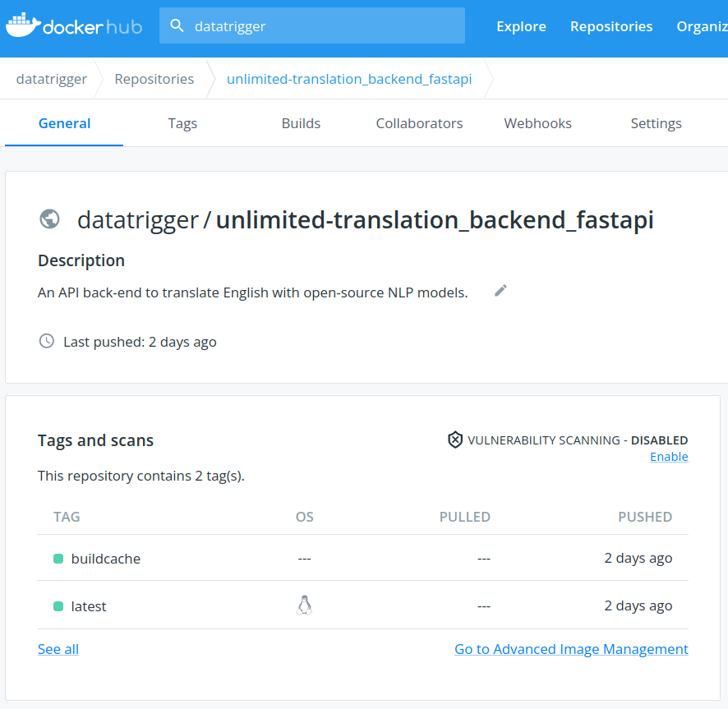Select the green status dot beside buildcache
This screenshot has width=728, height=709.
coord(58,559)
